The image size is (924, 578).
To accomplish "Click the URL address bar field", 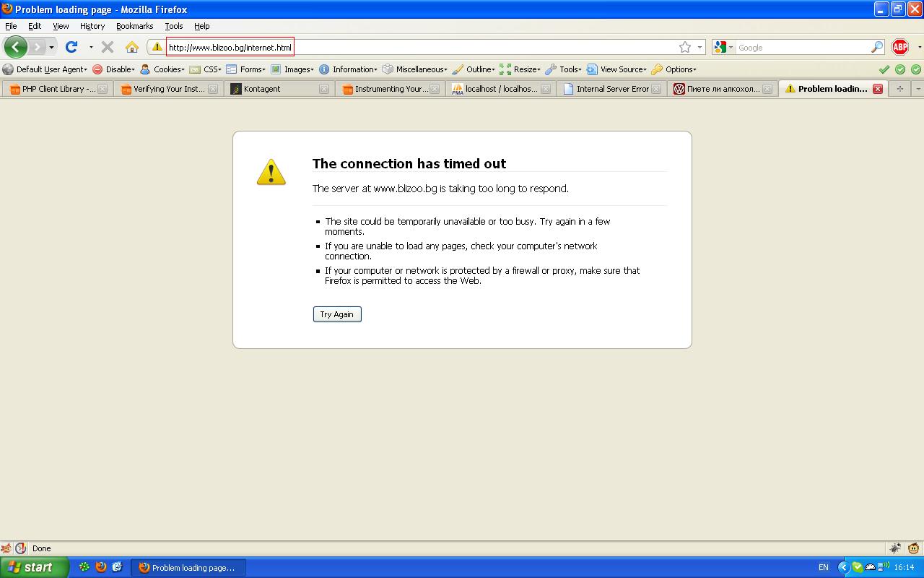I will [x=433, y=48].
